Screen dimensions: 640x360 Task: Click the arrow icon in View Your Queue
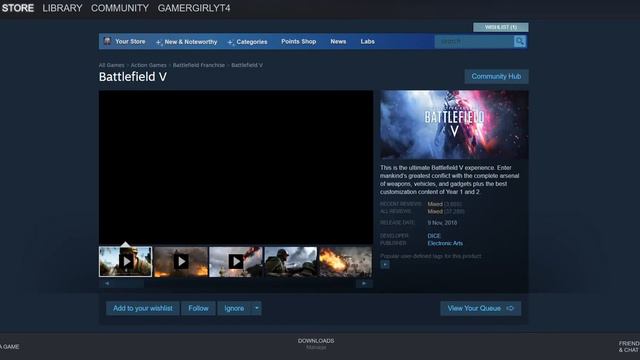pyautogui.click(x=510, y=308)
